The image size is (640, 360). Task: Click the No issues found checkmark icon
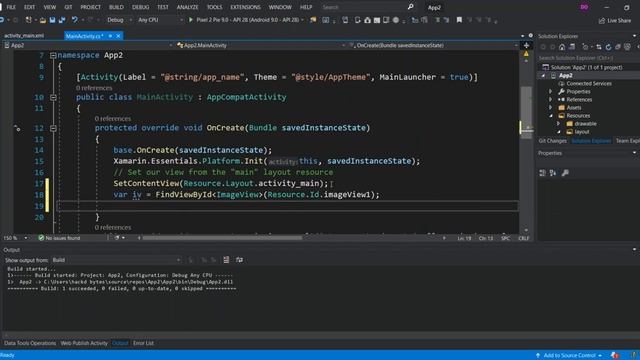click(x=41, y=238)
